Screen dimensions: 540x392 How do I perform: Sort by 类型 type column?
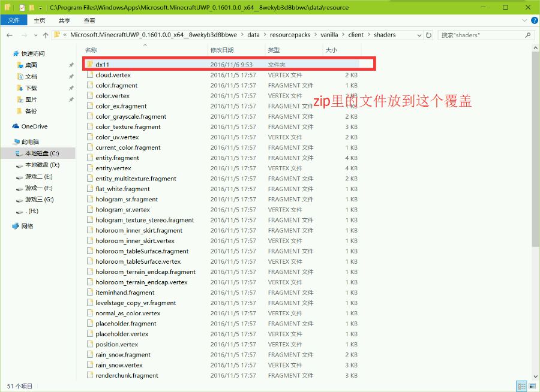tap(294, 50)
